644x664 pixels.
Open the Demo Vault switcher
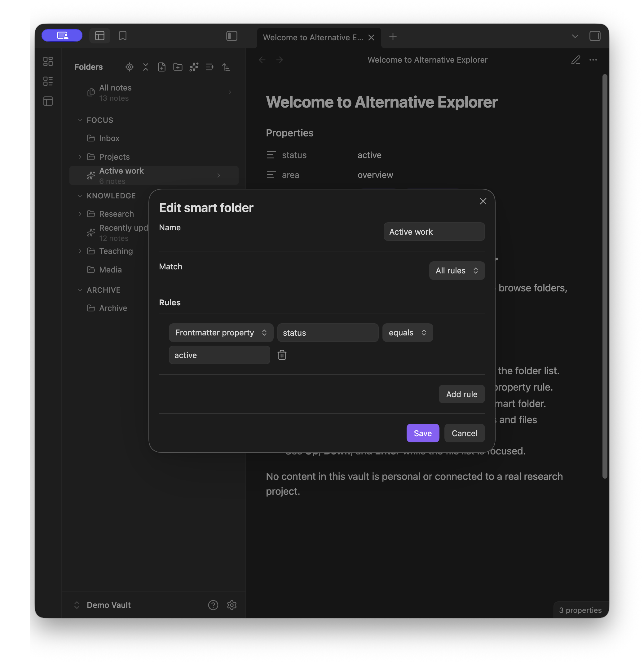[102, 605]
